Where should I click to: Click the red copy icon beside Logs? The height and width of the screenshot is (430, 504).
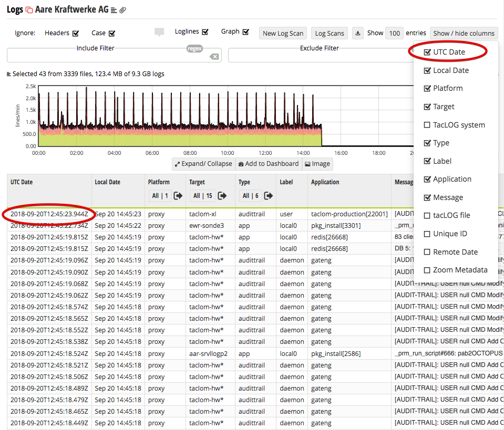(x=29, y=10)
